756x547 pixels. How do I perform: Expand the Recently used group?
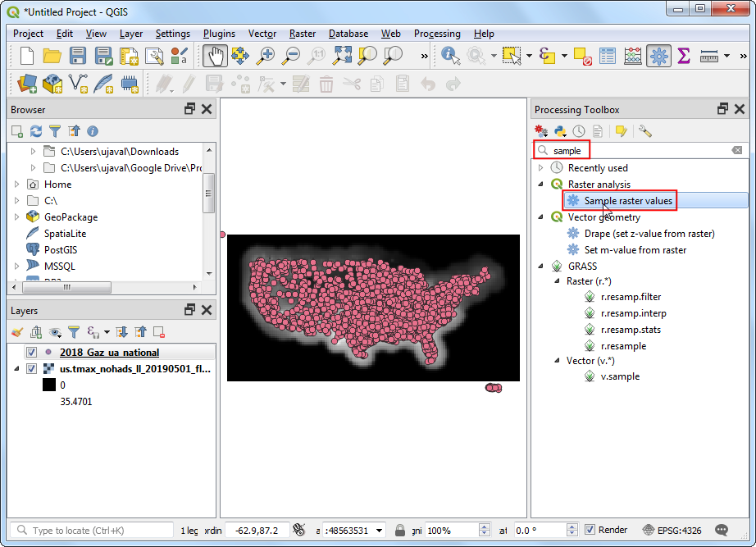click(540, 168)
